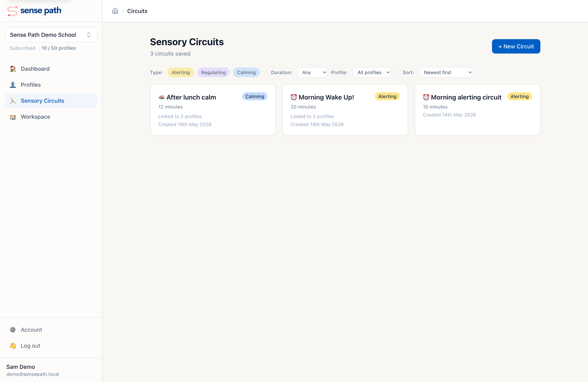Screen dimensions: 588x382
Task: Click the Sensory Circuits page heading
Action: [187, 42]
